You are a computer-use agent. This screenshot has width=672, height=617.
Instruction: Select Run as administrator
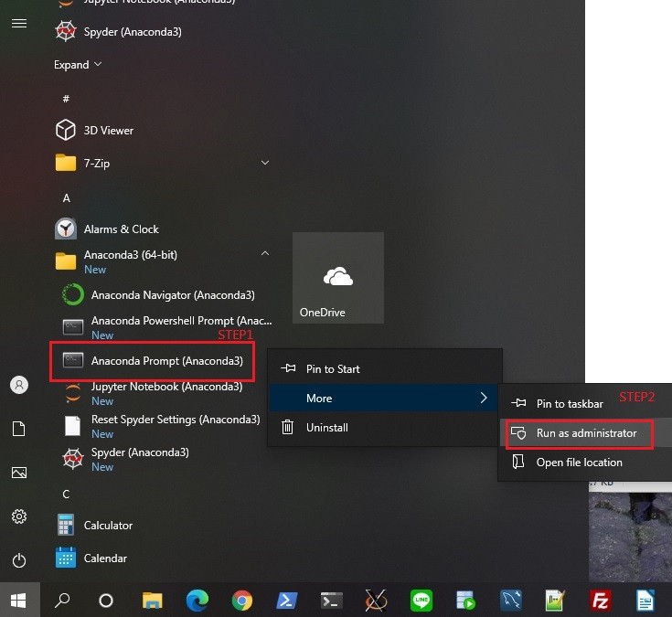click(585, 433)
